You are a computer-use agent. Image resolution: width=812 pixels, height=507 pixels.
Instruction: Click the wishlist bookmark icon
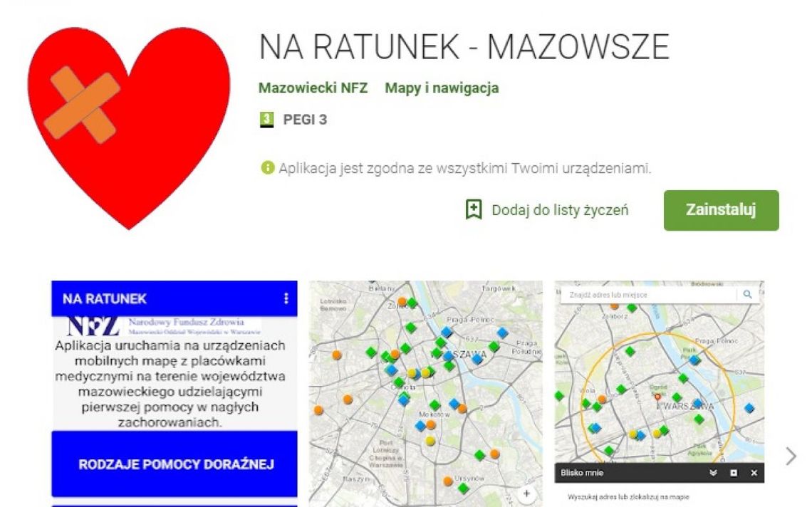(474, 209)
